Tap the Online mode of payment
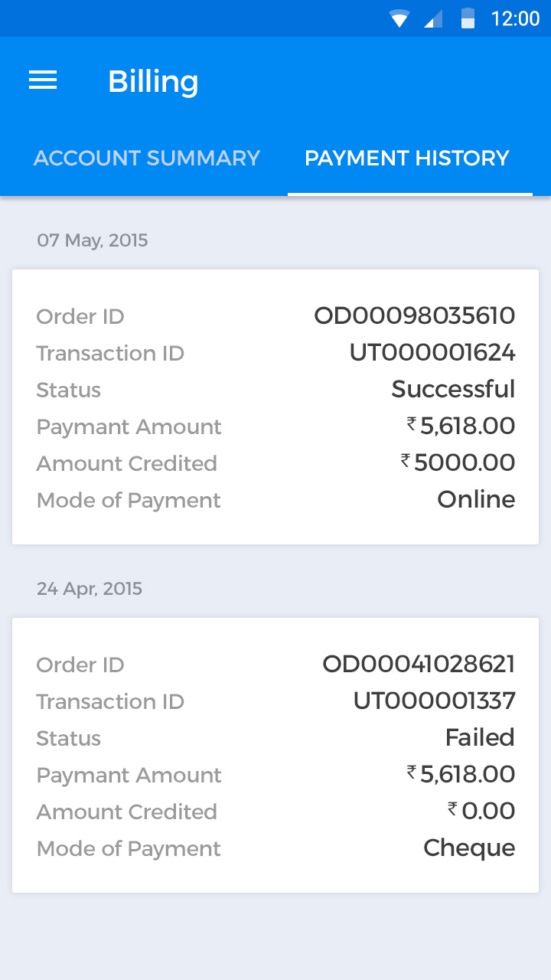 tap(476, 499)
